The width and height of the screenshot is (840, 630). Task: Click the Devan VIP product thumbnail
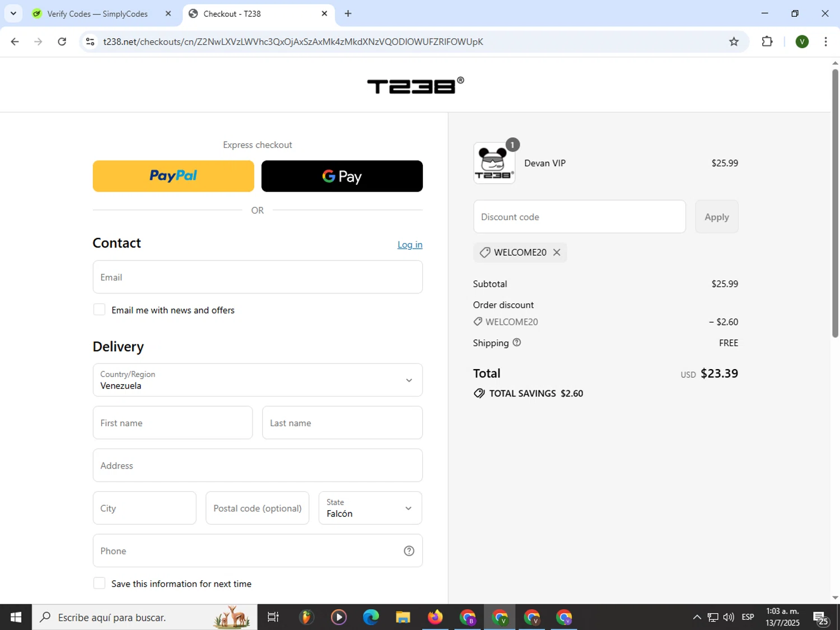point(494,163)
